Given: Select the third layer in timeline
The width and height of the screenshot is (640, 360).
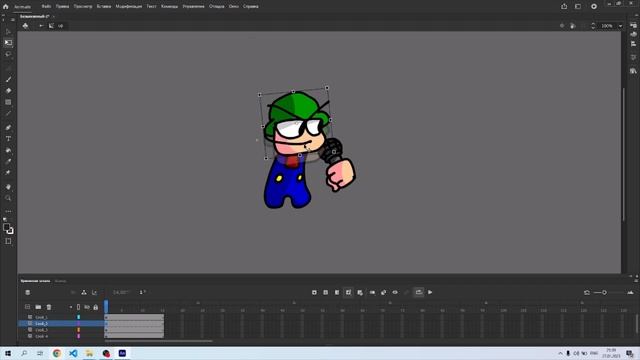Looking at the screenshot, I should click(41, 330).
